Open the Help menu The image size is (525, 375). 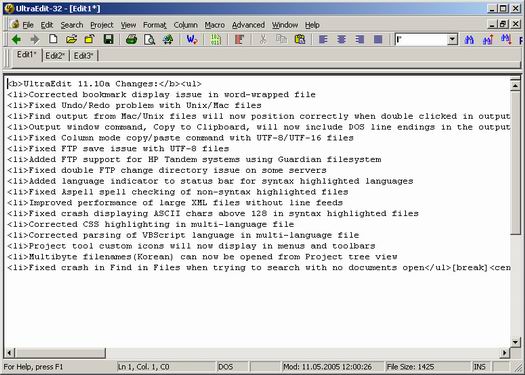(312, 25)
